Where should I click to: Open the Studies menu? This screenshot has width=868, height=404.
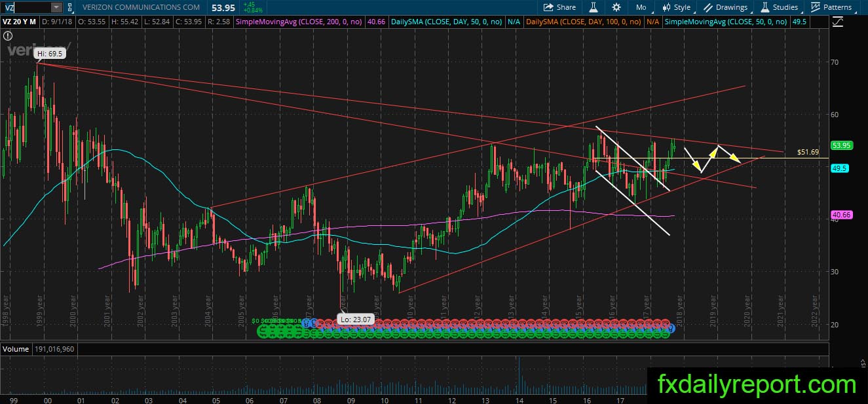[780, 7]
